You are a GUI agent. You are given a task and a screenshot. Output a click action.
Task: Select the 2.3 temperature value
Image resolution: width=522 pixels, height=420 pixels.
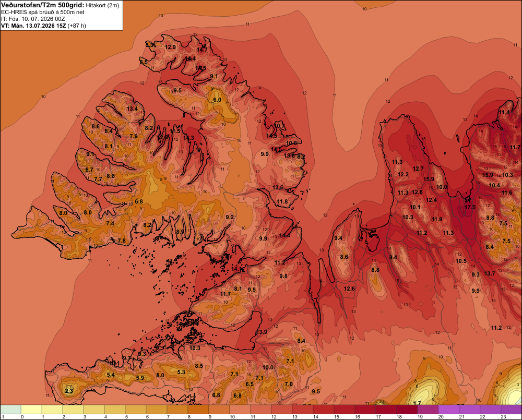pyautogui.click(x=69, y=390)
